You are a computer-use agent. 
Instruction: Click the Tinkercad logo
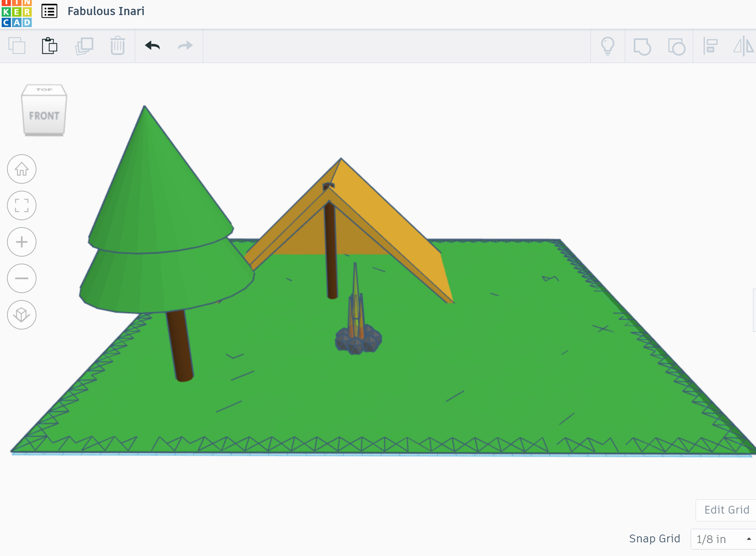(16, 11)
